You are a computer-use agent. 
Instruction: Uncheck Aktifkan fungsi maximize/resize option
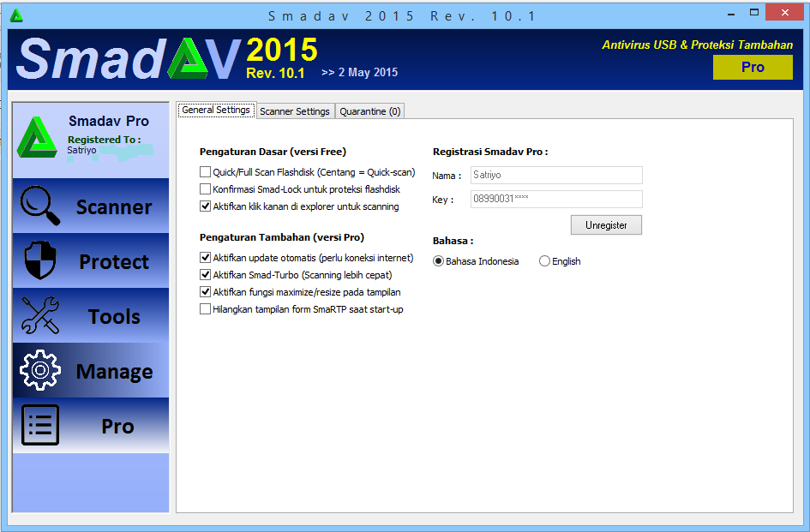pos(205,292)
